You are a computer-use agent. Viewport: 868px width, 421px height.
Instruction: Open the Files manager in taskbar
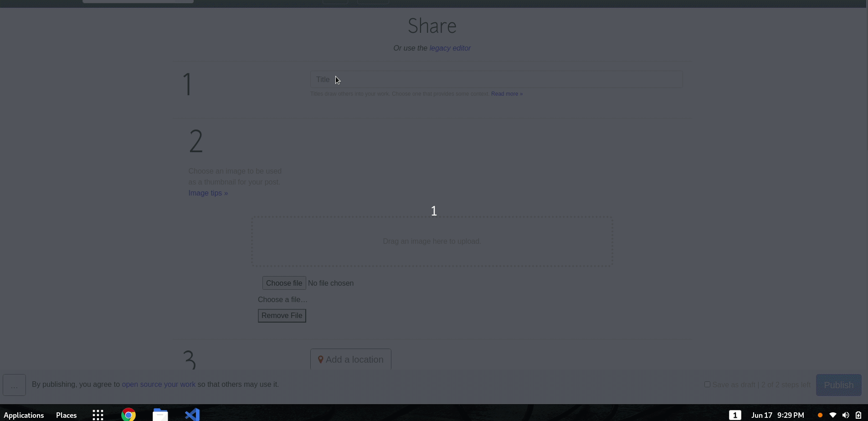(160, 415)
